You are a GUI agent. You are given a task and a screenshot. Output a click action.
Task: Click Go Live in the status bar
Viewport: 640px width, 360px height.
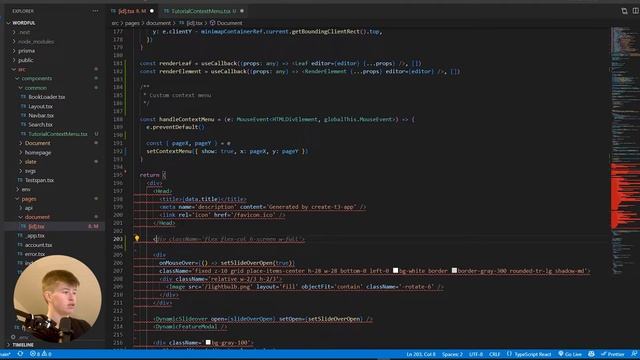point(570,354)
